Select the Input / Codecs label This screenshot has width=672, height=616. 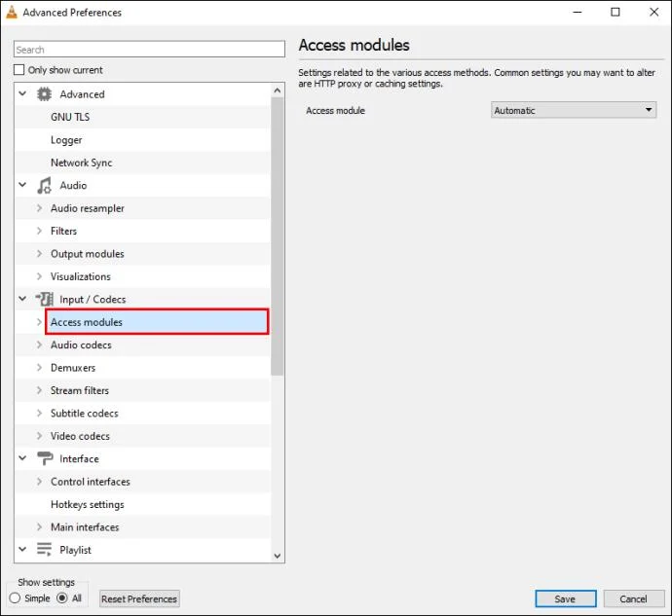click(93, 300)
